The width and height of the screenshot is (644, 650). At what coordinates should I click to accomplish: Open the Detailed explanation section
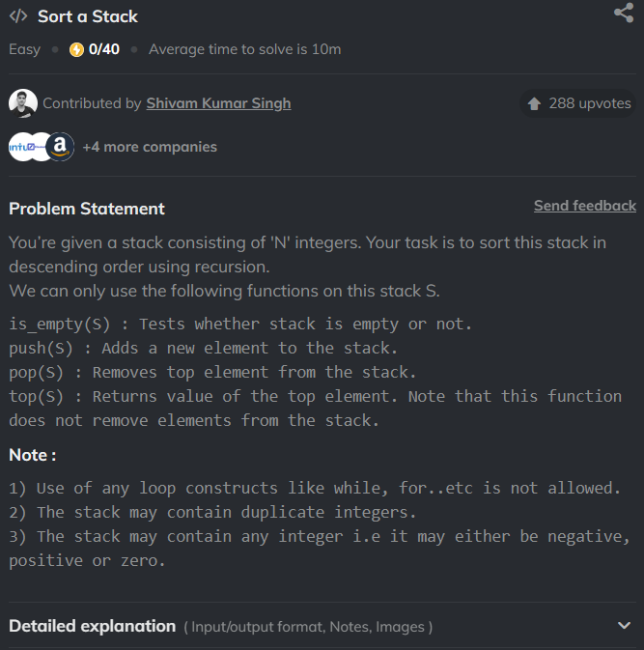[x=322, y=626]
